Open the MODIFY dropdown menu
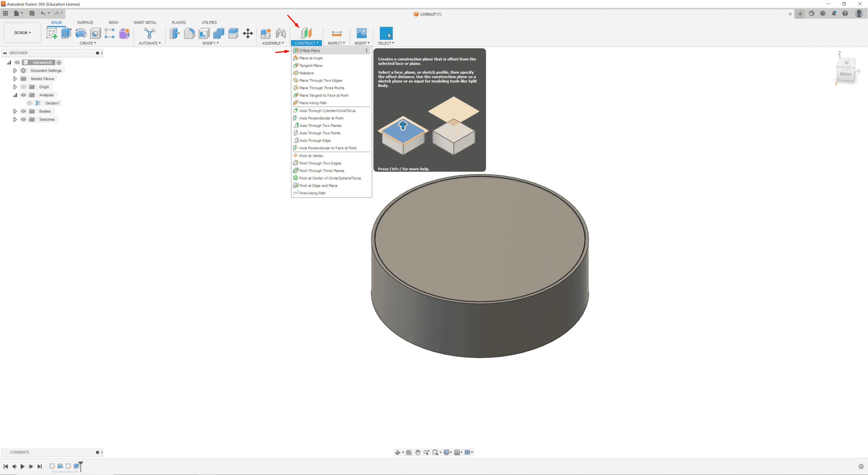Screen dimensions: 868x475 210,43
